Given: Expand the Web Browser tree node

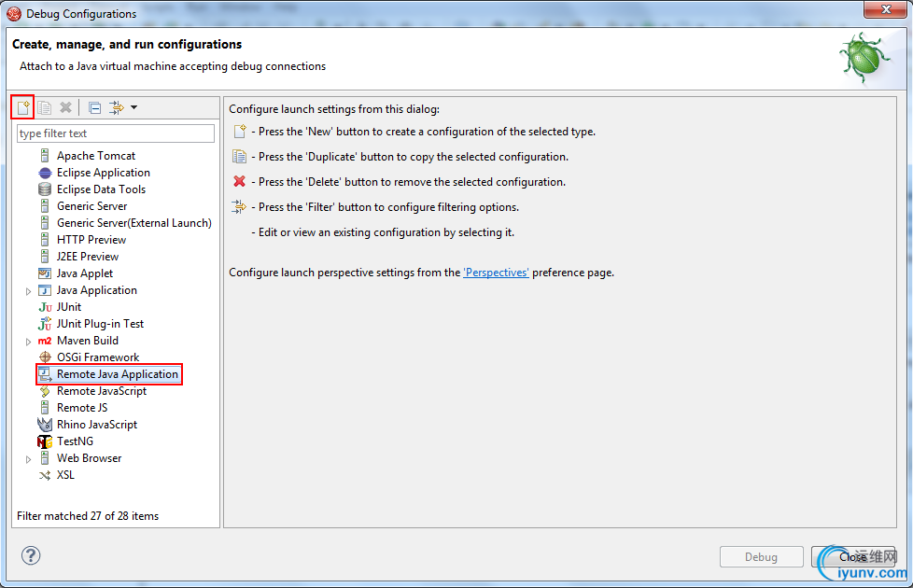Looking at the screenshot, I should click(x=28, y=459).
